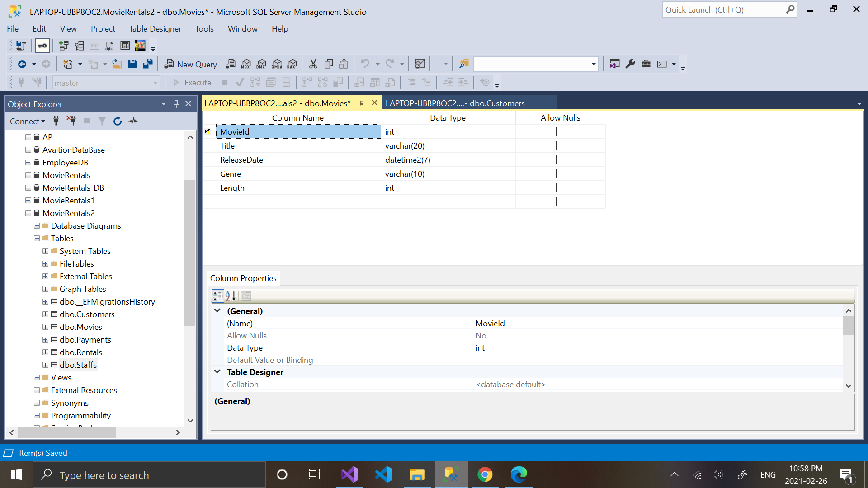This screenshot has height=488, width=868.
Task: Click the Manage Check Constraints icon
Action: click(125, 46)
